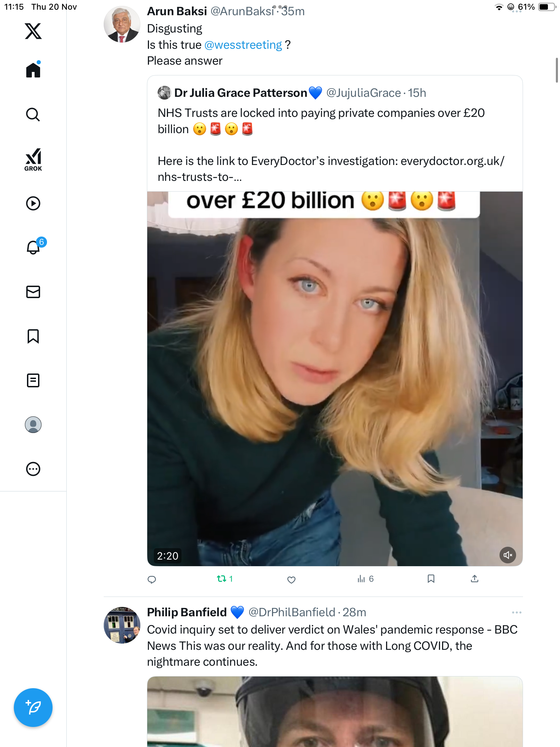Open the Messages envelope icon
Screen dimensions: 560x747
click(33, 292)
